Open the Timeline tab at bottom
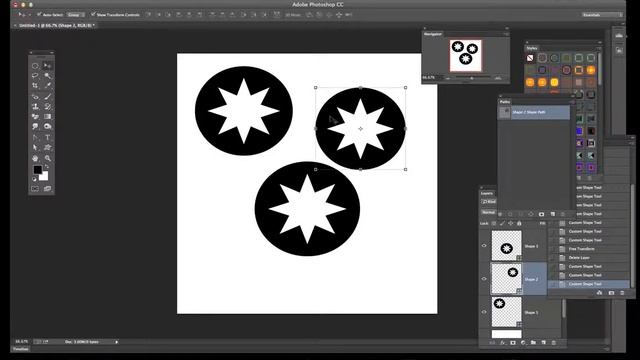The height and width of the screenshot is (360, 640). pyautogui.click(x=20, y=349)
